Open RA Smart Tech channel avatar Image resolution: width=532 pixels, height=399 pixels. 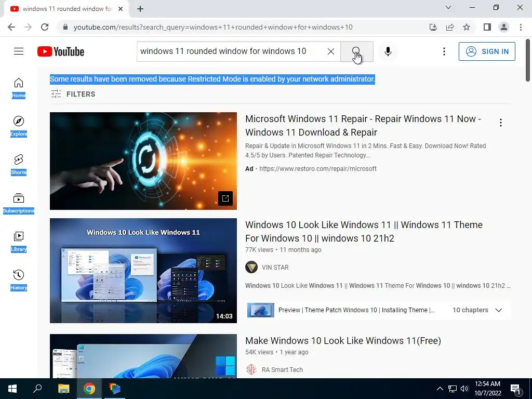click(x=251, y=370)
